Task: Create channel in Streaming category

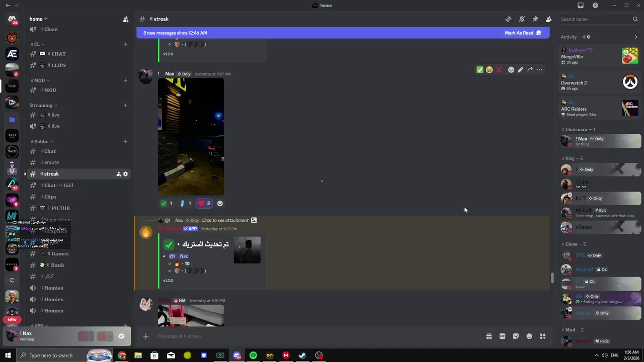Action: coord(125,105)
